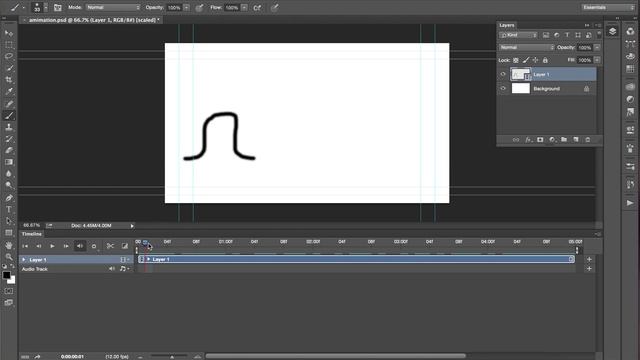Select the Eraser tool
Screen dimensions: 640x360
[9, 150]
